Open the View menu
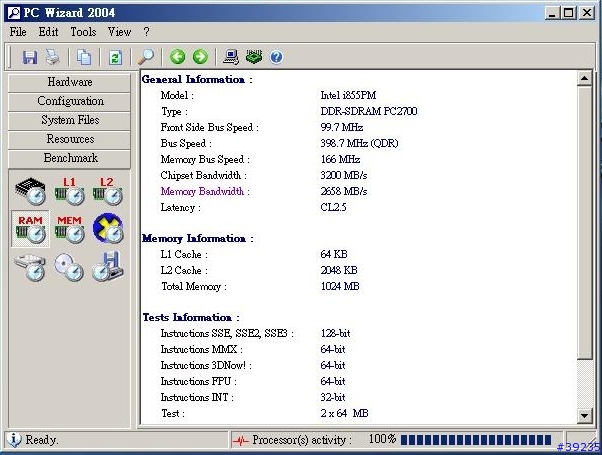This screenshot has height=455, width=602. 119,32
